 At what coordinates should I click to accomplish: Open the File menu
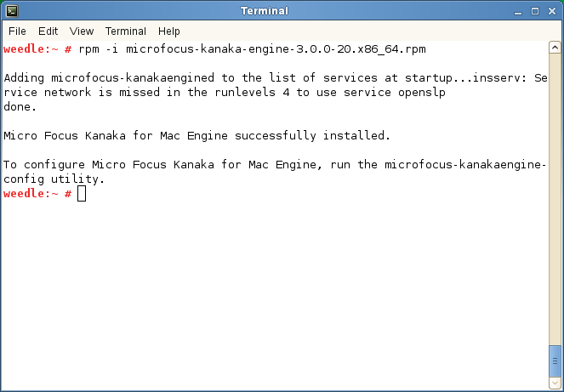click(x=17, y=31)
